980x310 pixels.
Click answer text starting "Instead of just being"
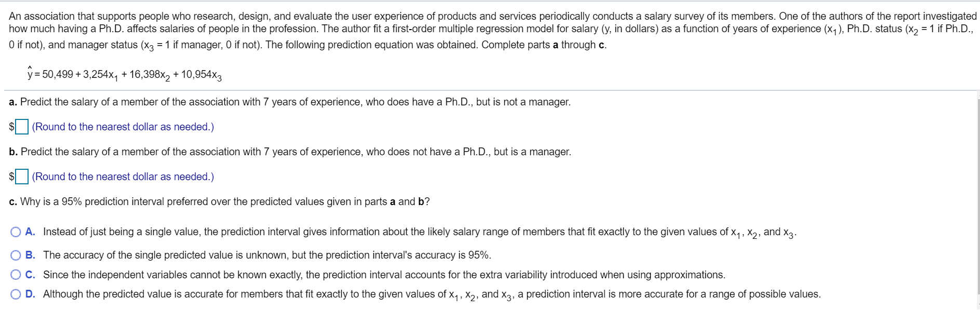[x=420, y=233]
